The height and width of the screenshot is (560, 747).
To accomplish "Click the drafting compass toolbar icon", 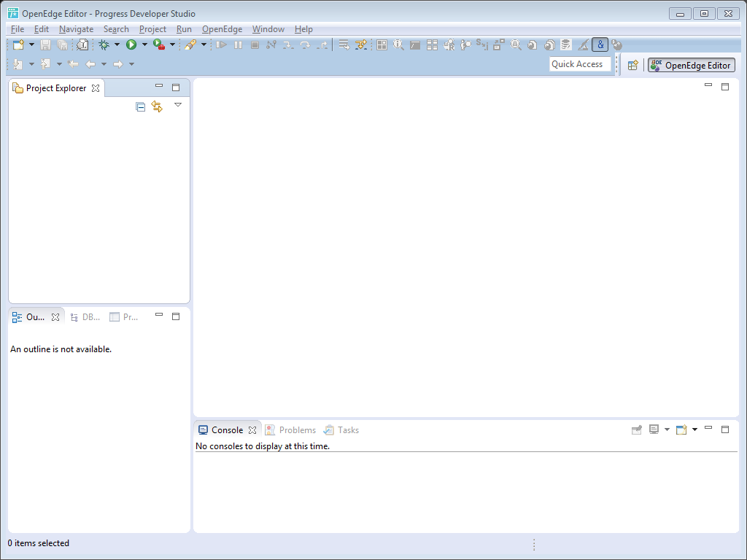I will pos(583,44).
